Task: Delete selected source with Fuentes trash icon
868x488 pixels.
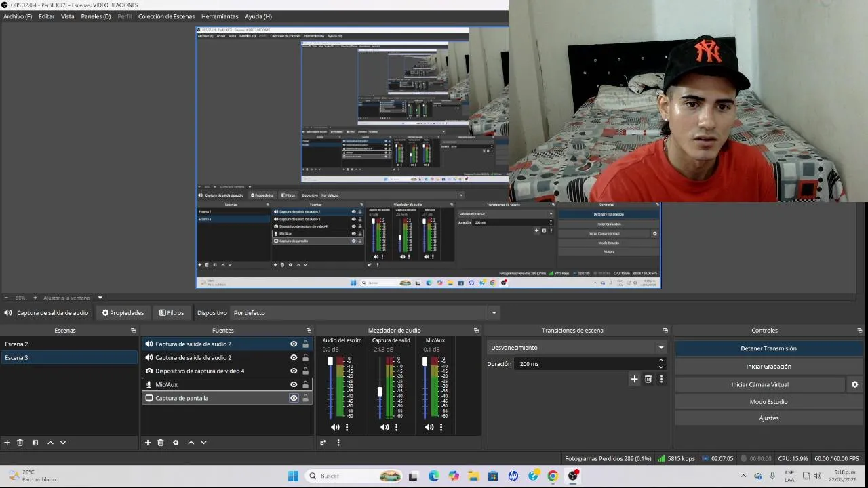Action: pyautogui.click(x=161, y=443)
